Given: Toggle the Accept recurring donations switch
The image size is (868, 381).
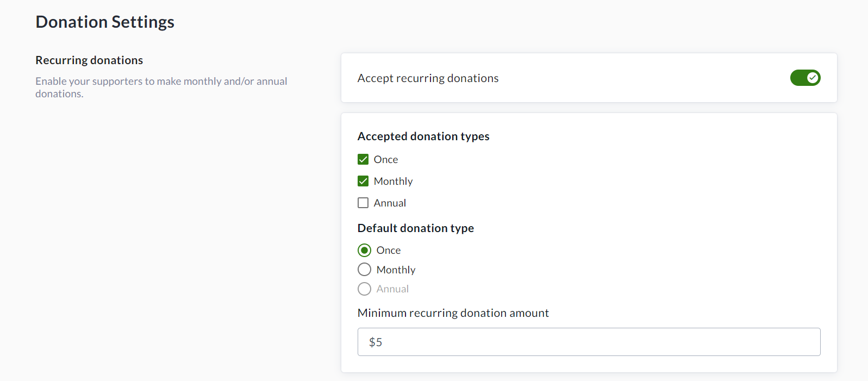Looking at the screenshot, I should (805, 78).
